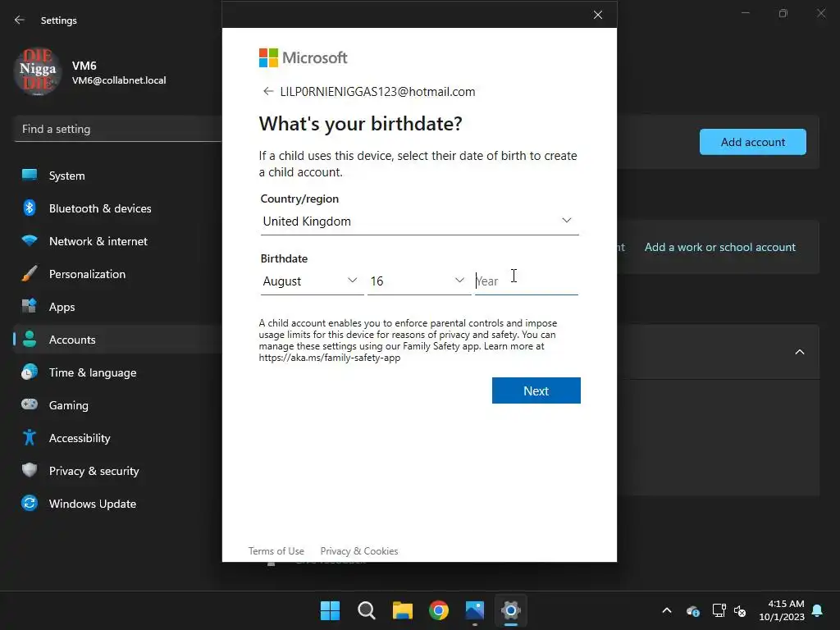This screenshot has height=630, width=840.
Task: Click the VM6 profile picture
Action: click(x=38, y=71)
